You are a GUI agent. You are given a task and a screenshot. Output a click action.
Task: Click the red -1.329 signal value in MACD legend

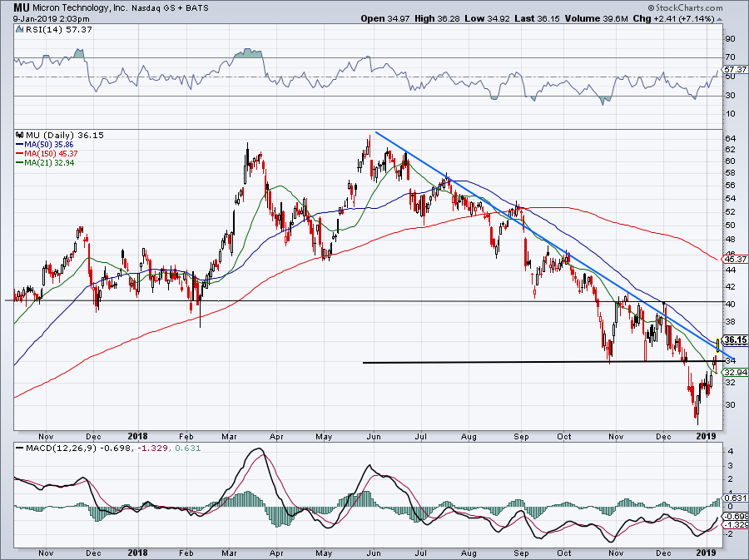click(x=152, y=448)
